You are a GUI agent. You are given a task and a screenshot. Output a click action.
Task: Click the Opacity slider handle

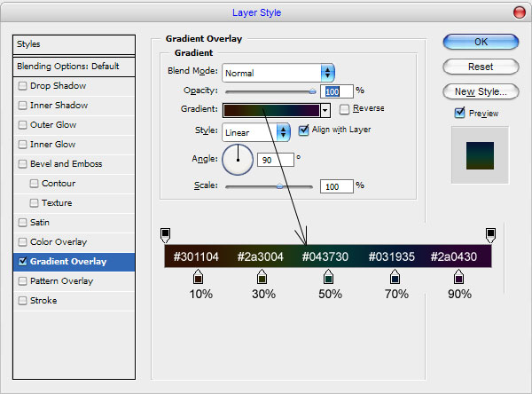click(x=312, y=91)
